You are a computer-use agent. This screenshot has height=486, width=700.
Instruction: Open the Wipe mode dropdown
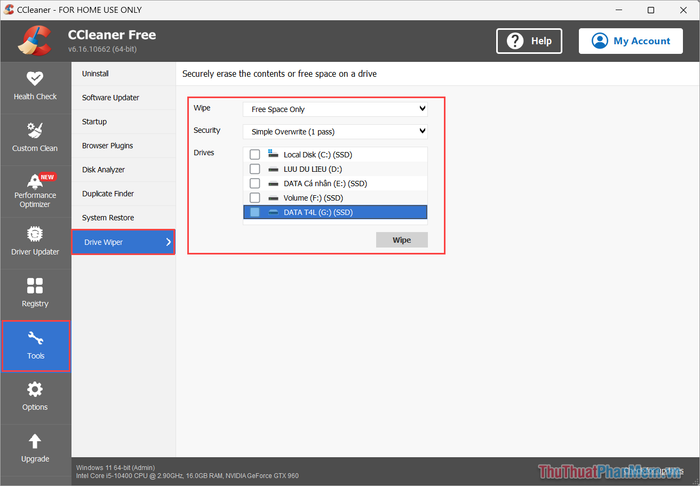click(335, 109)
